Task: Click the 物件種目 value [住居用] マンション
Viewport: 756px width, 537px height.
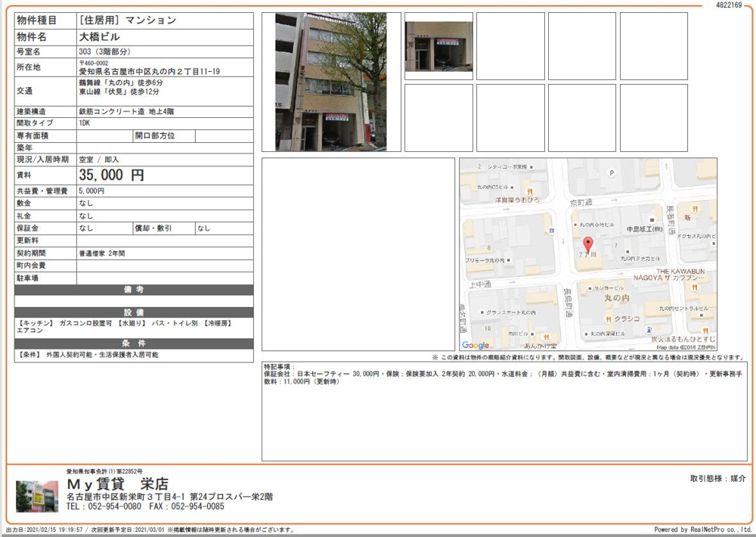Action: [128, 20]
